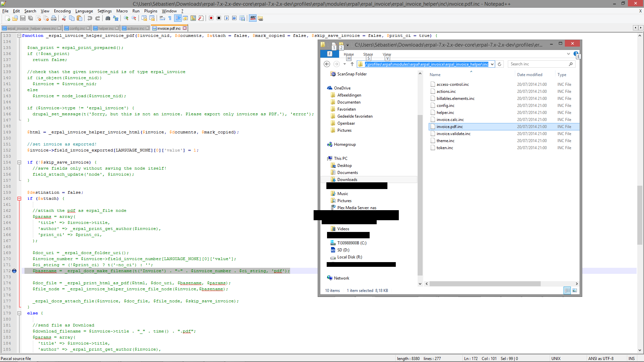644x362 pixels.
Task: Toggle synchronized horizontal scrolling
Action: click(x=152, y=18)
